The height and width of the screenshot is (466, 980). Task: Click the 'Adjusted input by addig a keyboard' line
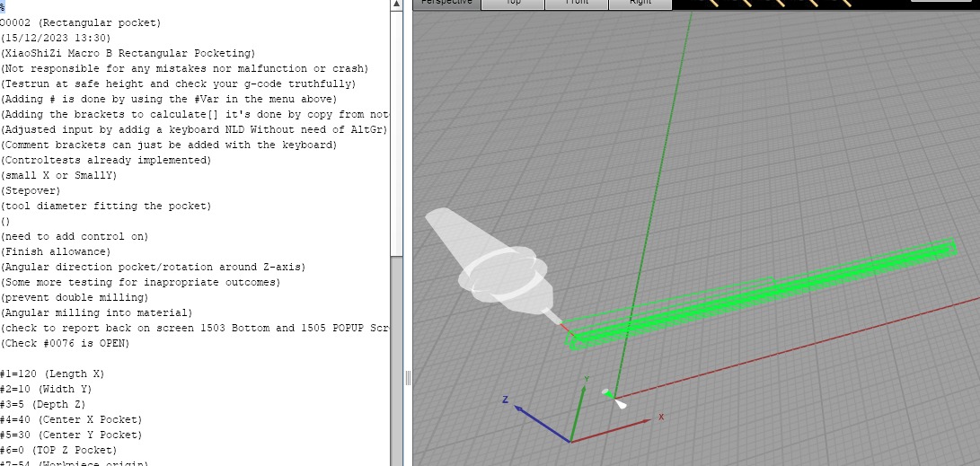(194, 130)
